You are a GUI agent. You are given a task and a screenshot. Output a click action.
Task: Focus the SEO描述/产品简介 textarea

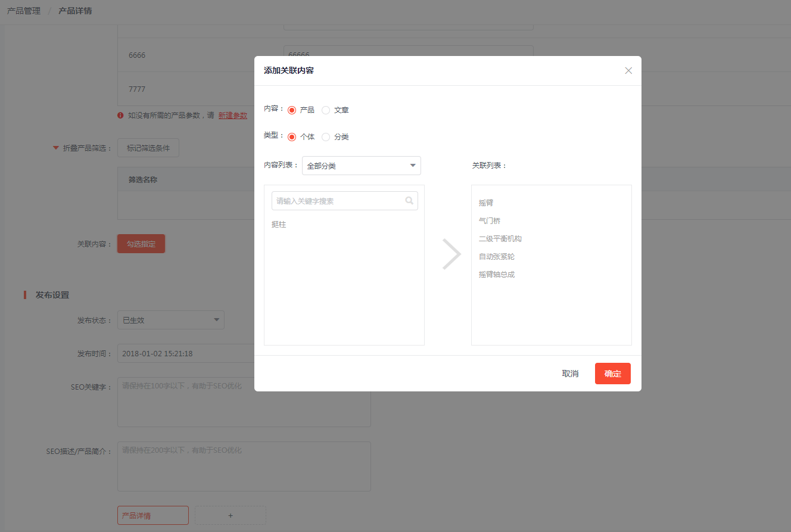pos(244,466)
